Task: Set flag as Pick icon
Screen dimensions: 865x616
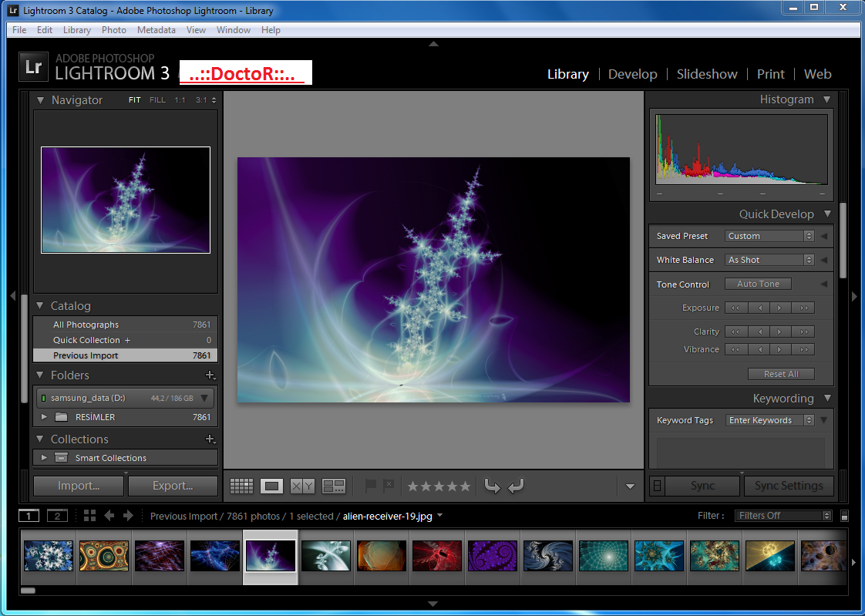Action: click(x=370, y=485)
